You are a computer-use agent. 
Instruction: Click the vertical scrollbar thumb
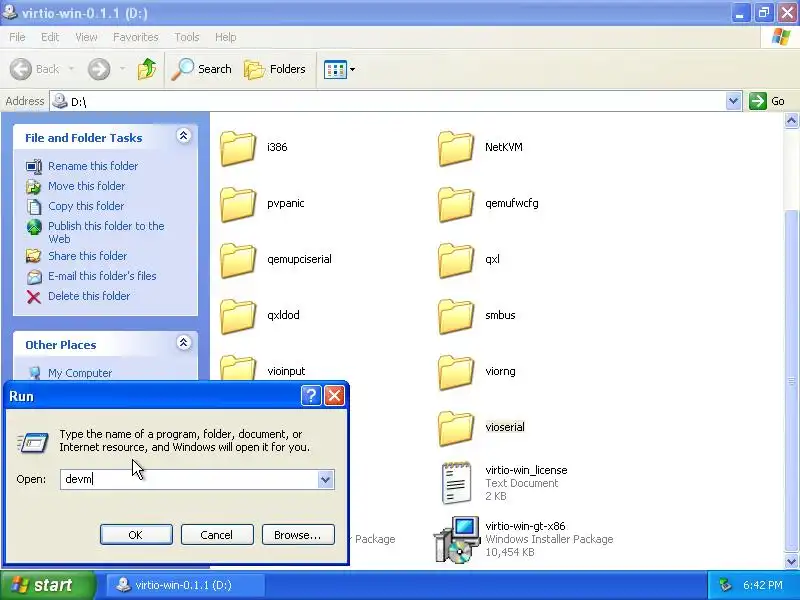791,380
